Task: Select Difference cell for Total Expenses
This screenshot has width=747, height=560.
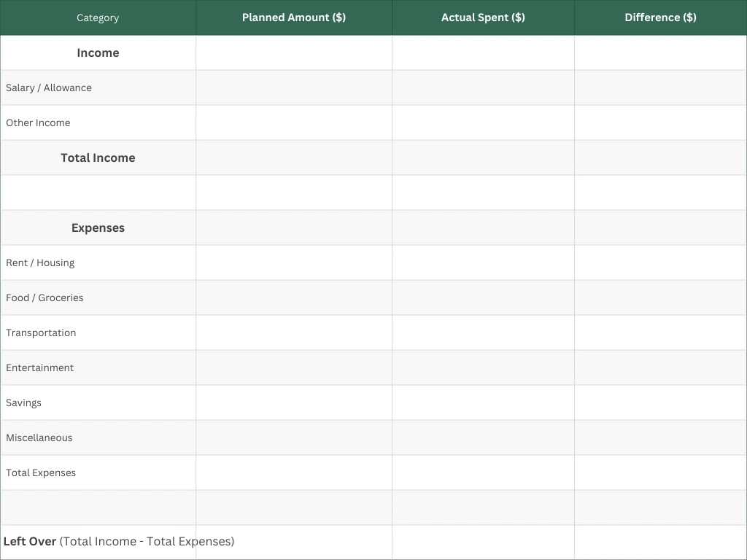Action: click(660, 472)
